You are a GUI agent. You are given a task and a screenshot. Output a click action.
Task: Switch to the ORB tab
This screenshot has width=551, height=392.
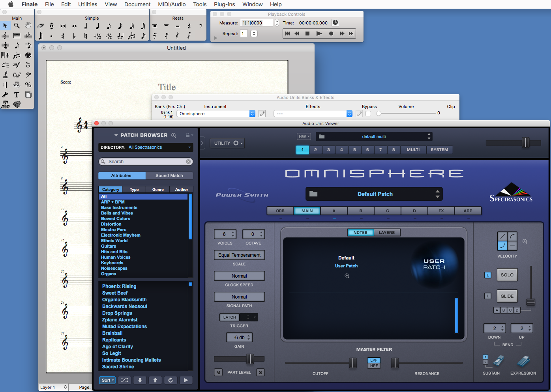(x=280, y=211)
